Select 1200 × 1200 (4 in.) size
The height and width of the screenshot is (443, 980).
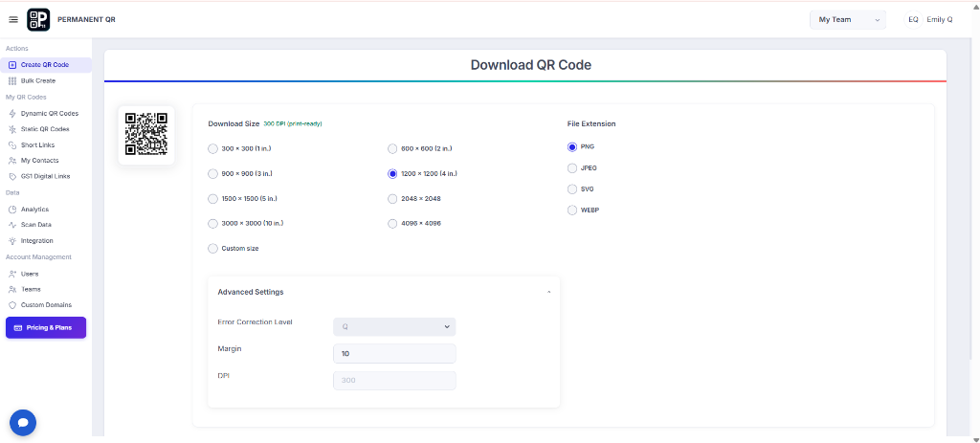(392, 174)
